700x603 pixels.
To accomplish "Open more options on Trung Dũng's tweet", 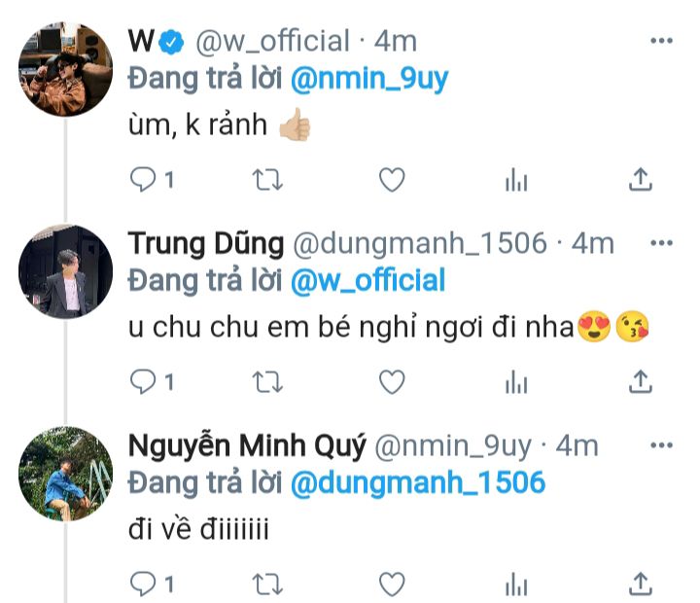I will [661, 243].
